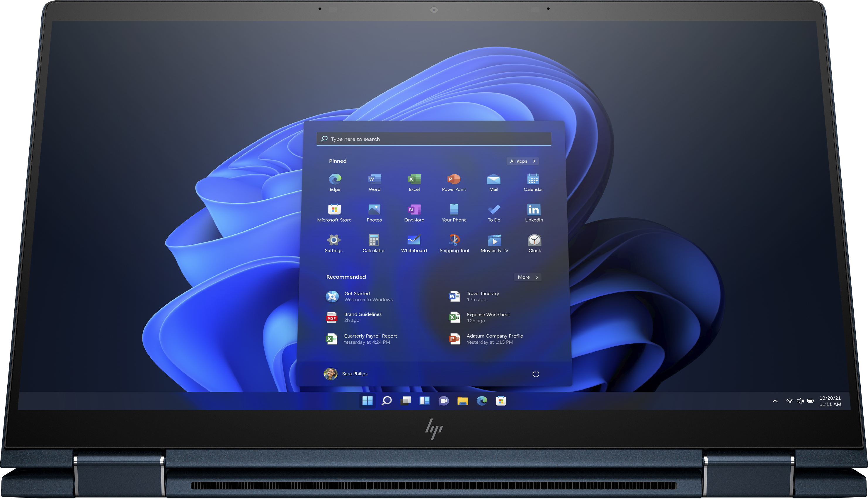This screenshot has width=868, height=499.
Task: Open the Your Phone app
Action: 454,213
